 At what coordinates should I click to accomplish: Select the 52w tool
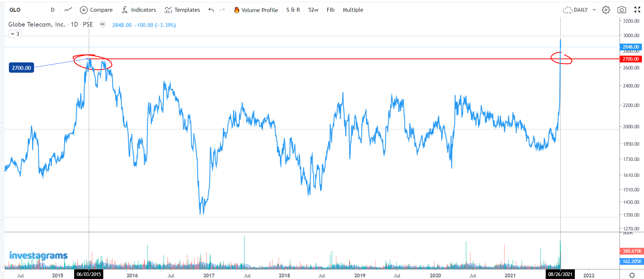pyautogui.click(x=313, y=10)
